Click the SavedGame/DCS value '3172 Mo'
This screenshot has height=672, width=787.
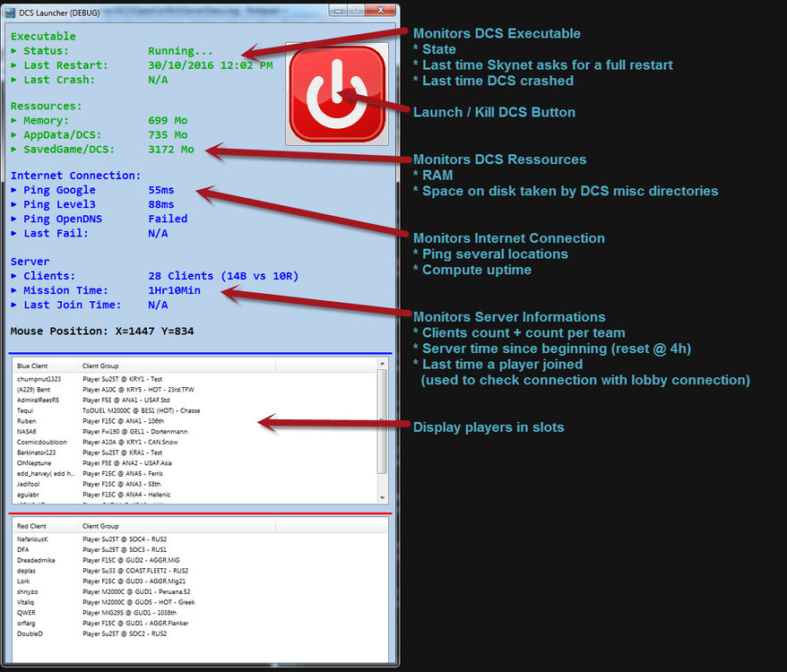click(171, 150)
